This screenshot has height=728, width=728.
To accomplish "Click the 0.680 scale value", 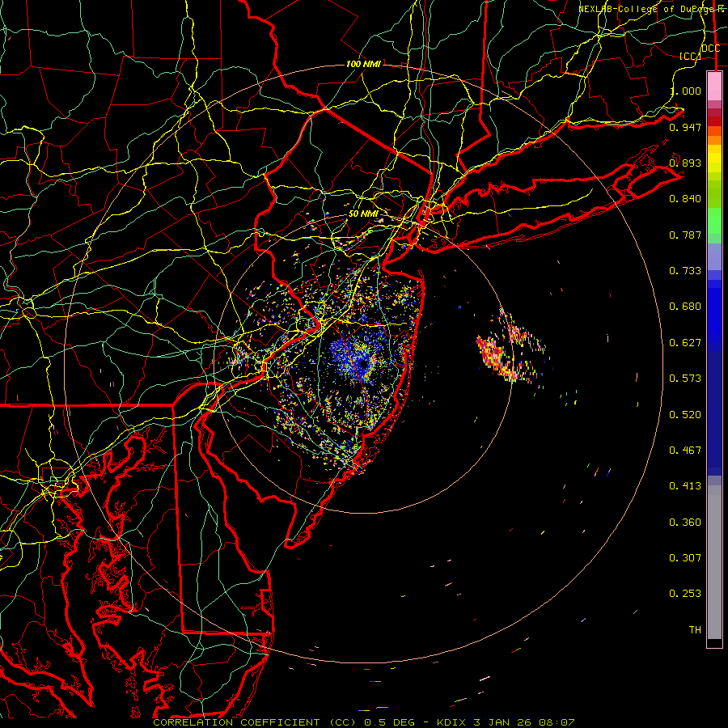I will point(685,307).
